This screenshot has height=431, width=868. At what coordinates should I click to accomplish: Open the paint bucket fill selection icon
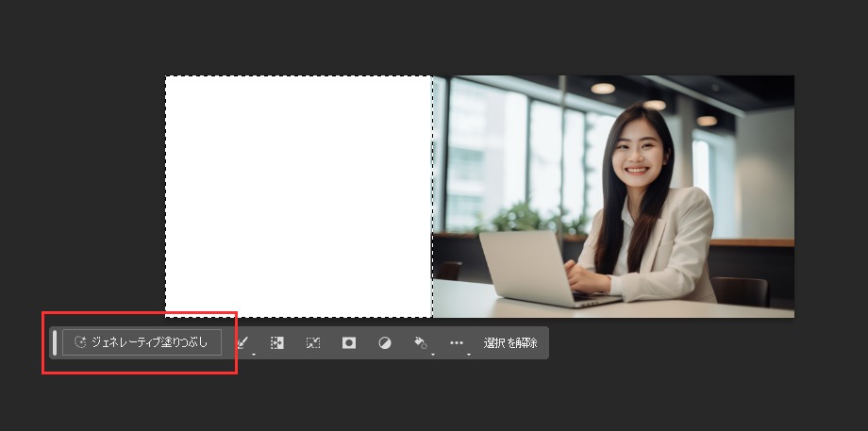[x=421, y=343]
